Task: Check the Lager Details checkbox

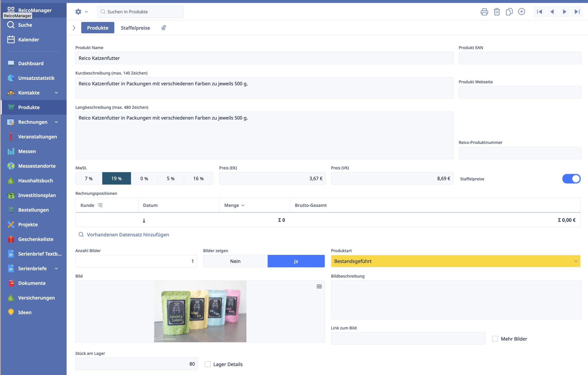Action: [x=208, y=364]
